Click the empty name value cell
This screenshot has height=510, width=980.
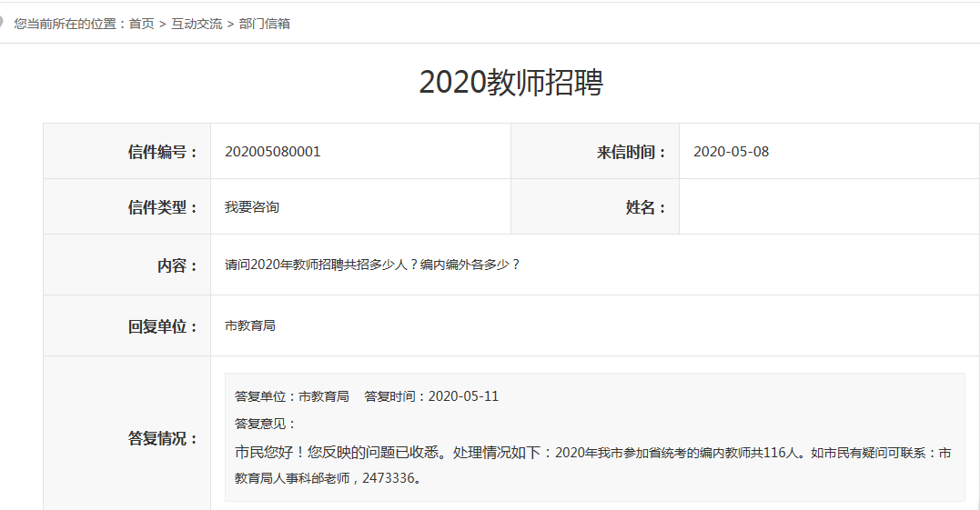pos(828,207)
